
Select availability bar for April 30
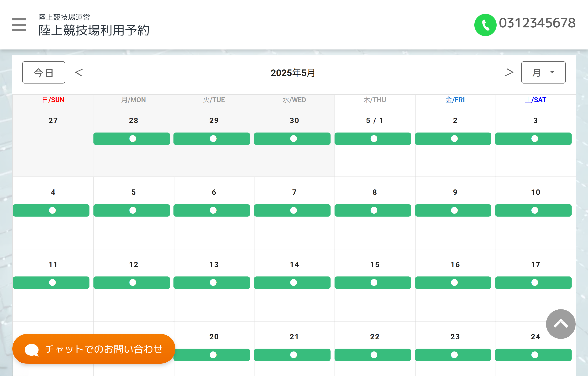[x=292, y=139]
